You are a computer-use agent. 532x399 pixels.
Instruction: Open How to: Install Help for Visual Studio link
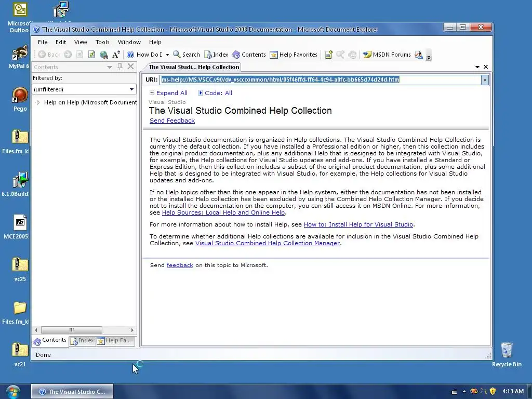[358, 224]
